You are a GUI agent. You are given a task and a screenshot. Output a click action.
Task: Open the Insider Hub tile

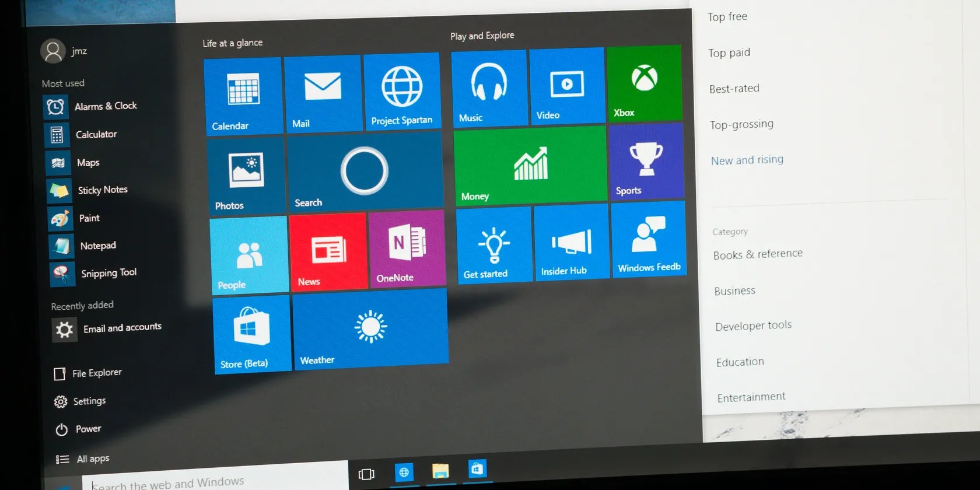(x=572, y=243)
